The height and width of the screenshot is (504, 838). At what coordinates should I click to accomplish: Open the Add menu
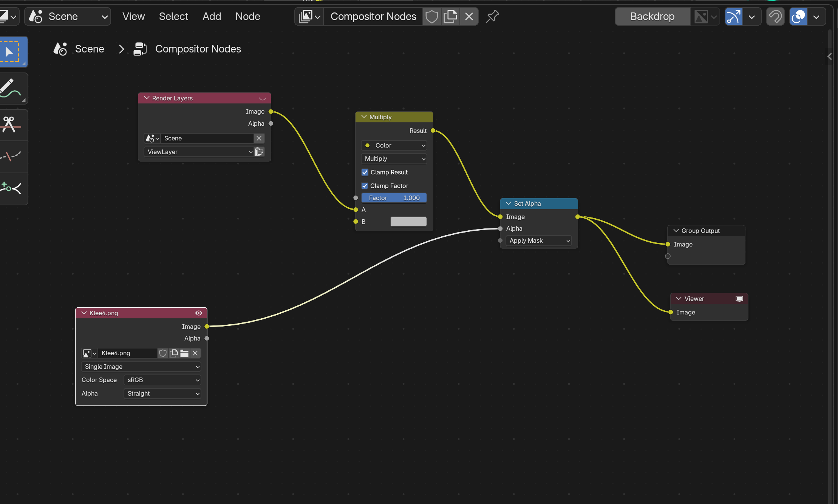(212, 17)
